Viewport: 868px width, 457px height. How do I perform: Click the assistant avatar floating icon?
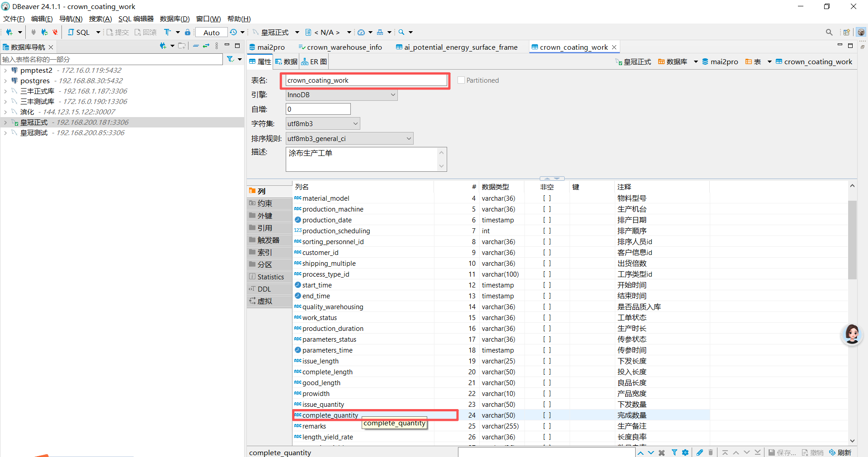tap(852, 335)
